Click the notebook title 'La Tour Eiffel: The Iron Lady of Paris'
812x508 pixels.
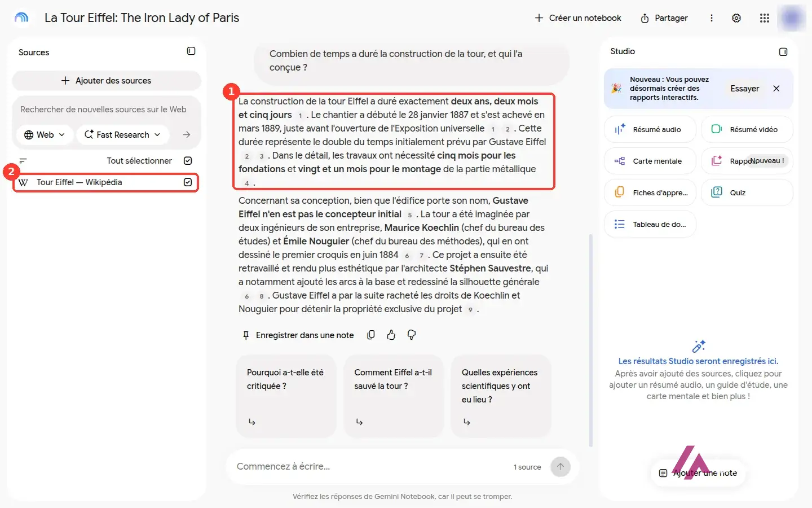[142, 18]
